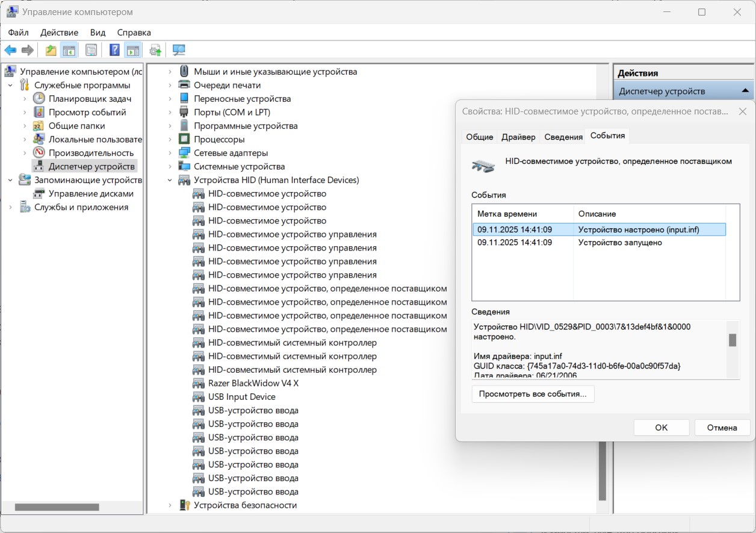Screen dimensions: 756x533
Task: Click the blue Help question mark icon
Action: click(x=114, y=50)
